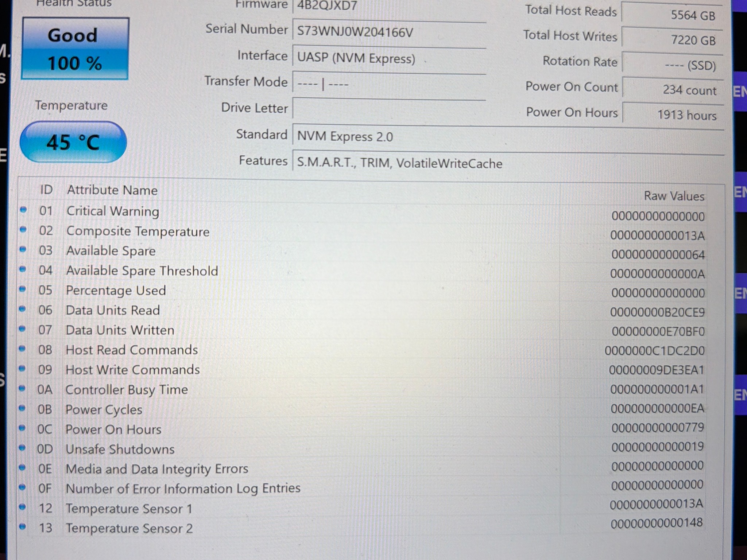Click raw value 00000000E70BF0
This screenshot has height=560, width=747.
[x=658, y=331]
